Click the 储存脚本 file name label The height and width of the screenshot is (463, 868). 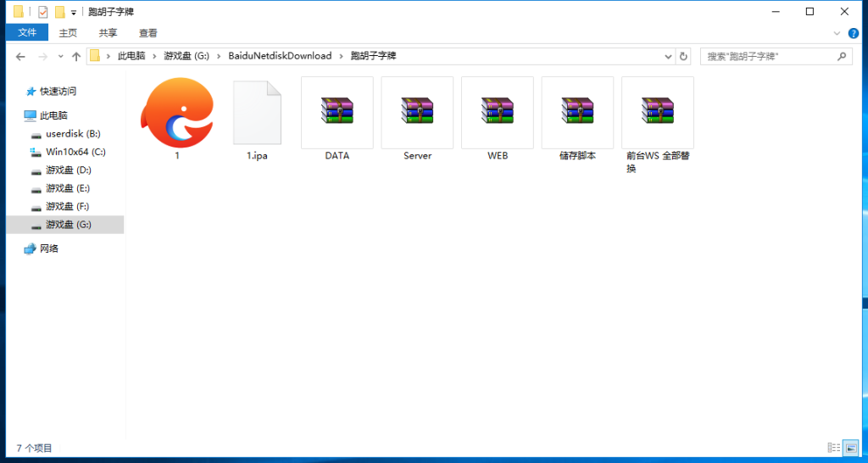pyautogui.click(x=577, y=156)
